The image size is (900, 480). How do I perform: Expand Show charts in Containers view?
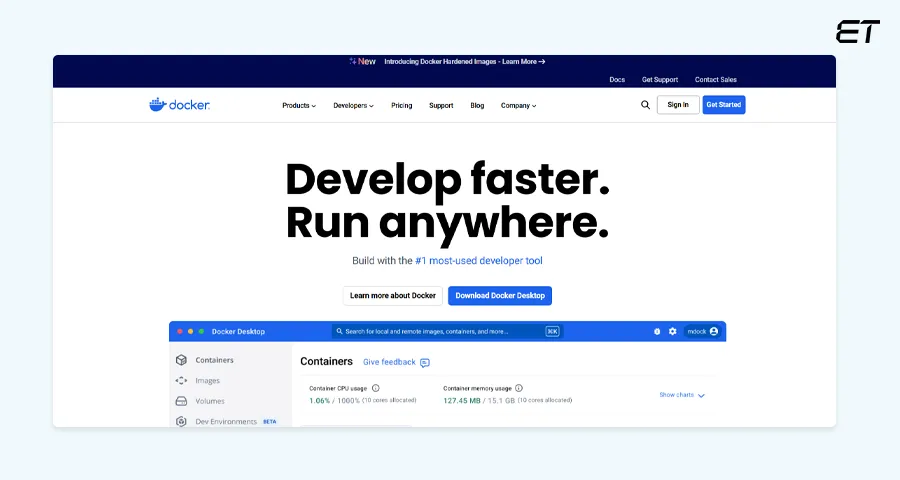tap(682, 395)
